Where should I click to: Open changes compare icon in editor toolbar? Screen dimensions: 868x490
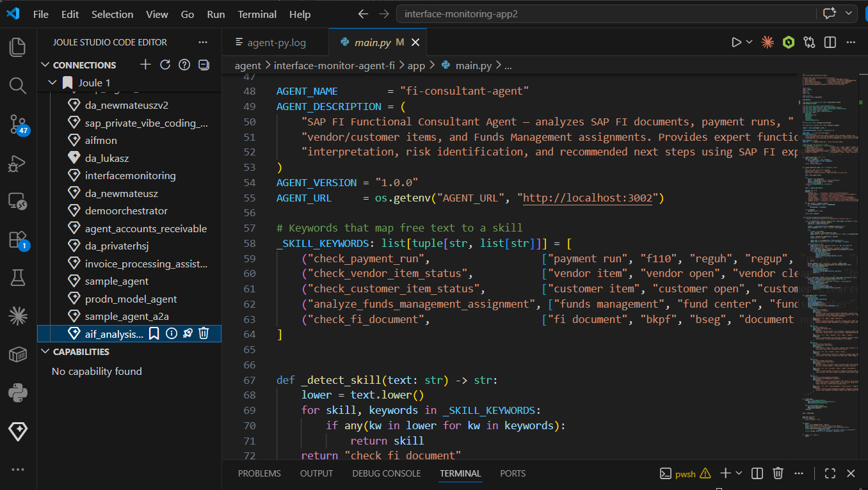click(x=810, y=42)
